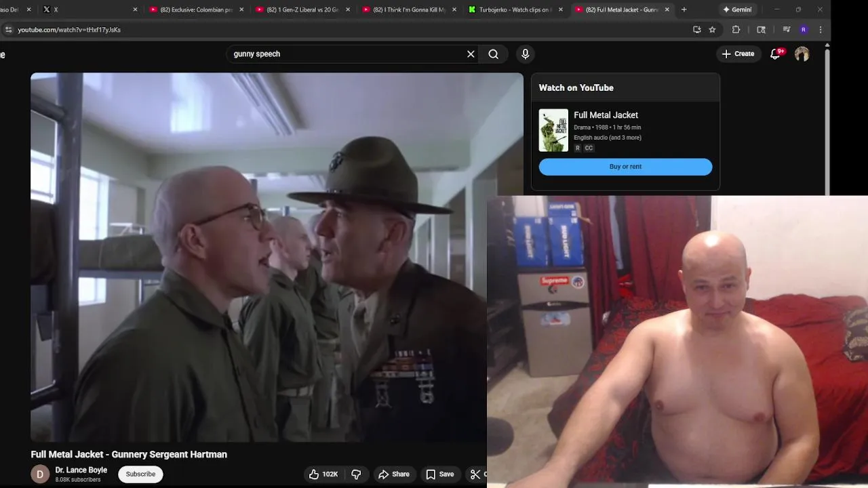Open Dr. Lance Boyle channel name

81,470
